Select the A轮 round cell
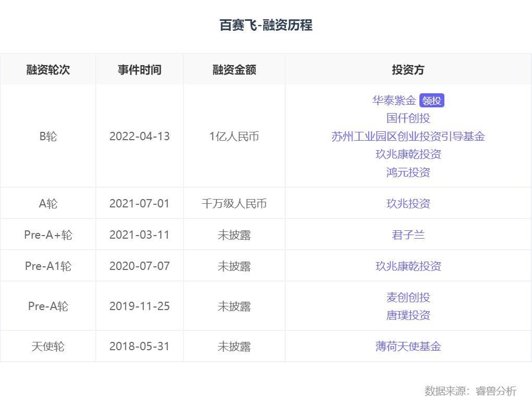 click(x=48, y=203)
